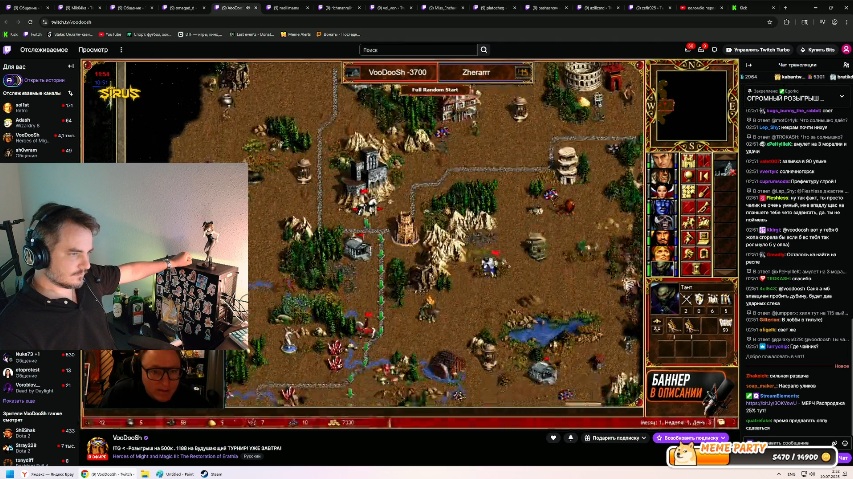Expand the pinned ОГРОМНЫЙ РОЗЫГРЫШ message
Screen dimensions: 853x479
pos(842,96)
